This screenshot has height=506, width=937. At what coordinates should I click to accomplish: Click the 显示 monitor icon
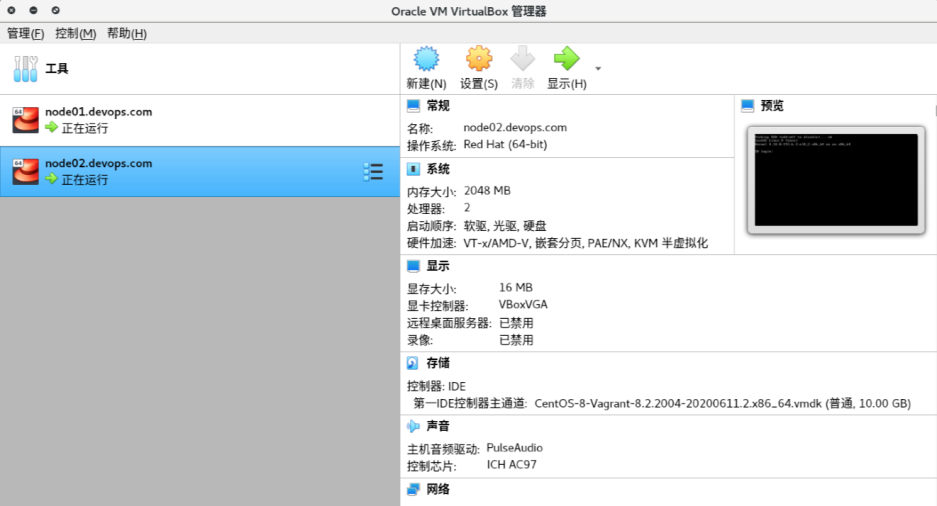(x=414, y=266)
